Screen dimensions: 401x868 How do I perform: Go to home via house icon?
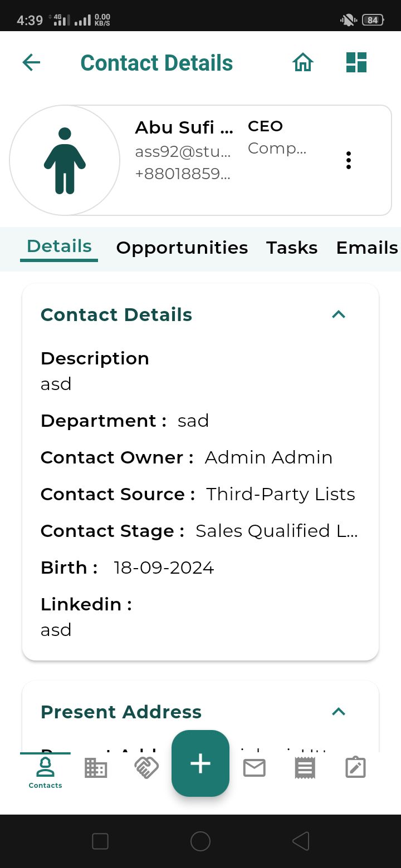click(x=303, y=62)
